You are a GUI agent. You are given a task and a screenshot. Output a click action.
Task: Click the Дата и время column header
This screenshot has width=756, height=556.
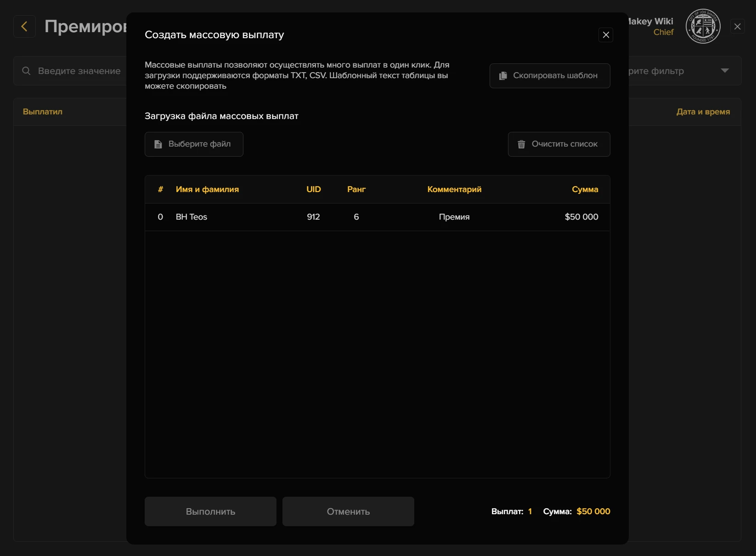tap(703, 112)
